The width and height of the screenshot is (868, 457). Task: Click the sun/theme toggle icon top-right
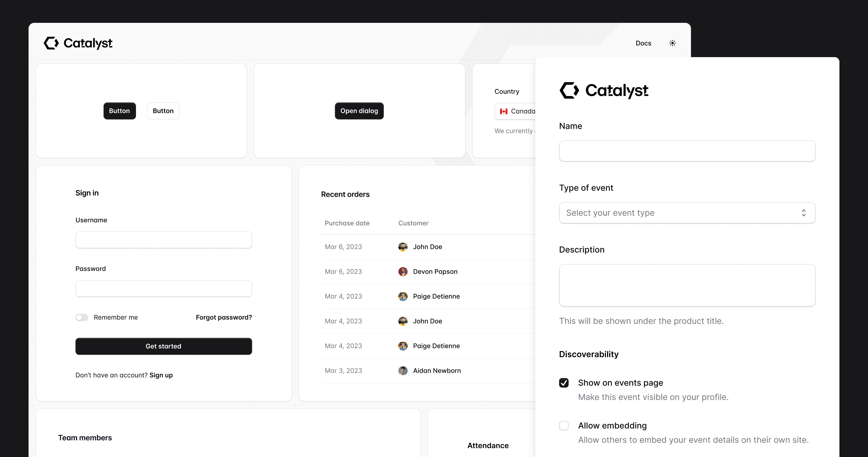pos(672,43)
